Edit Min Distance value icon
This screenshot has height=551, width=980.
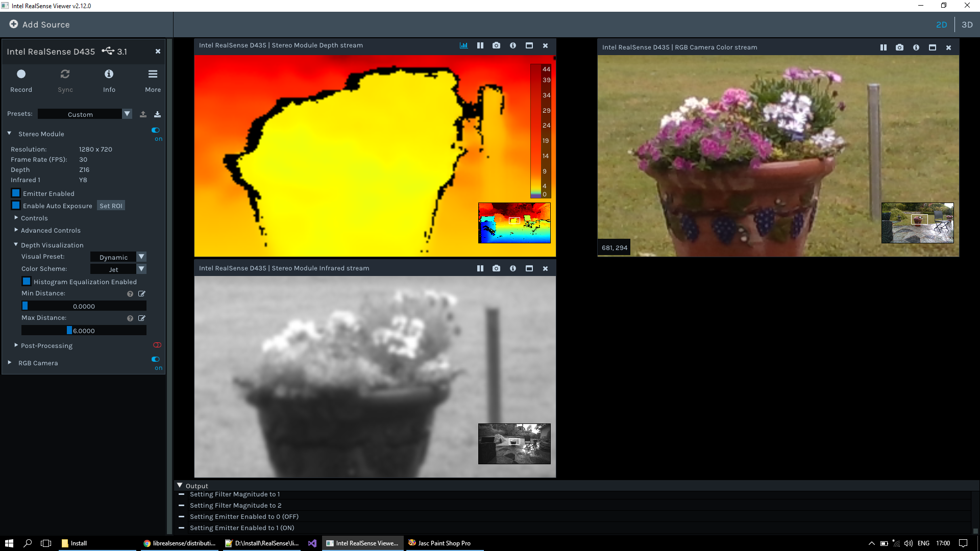pyautogui.click(x=142, y=294)
